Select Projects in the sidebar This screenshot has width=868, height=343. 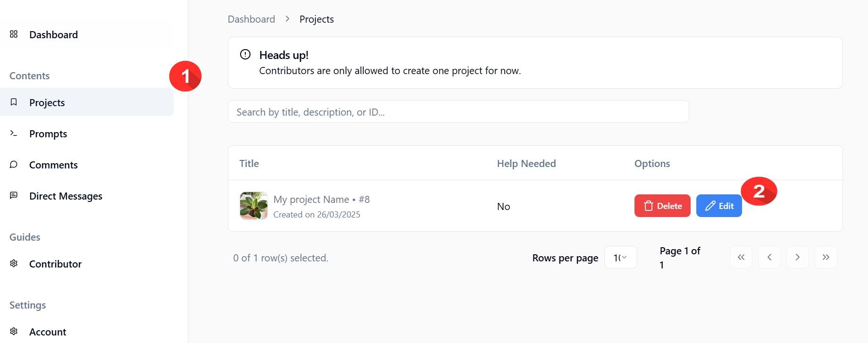pos(87,102)
